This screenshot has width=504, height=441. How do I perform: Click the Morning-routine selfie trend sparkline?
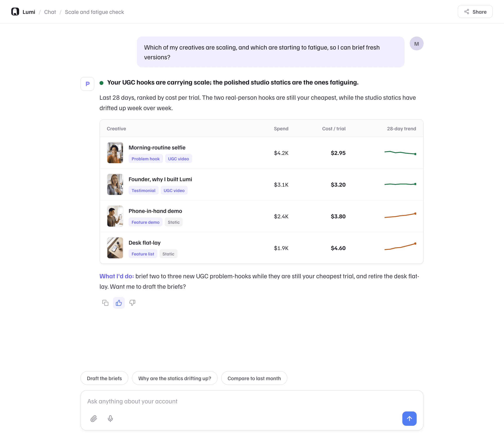[400, 153]
